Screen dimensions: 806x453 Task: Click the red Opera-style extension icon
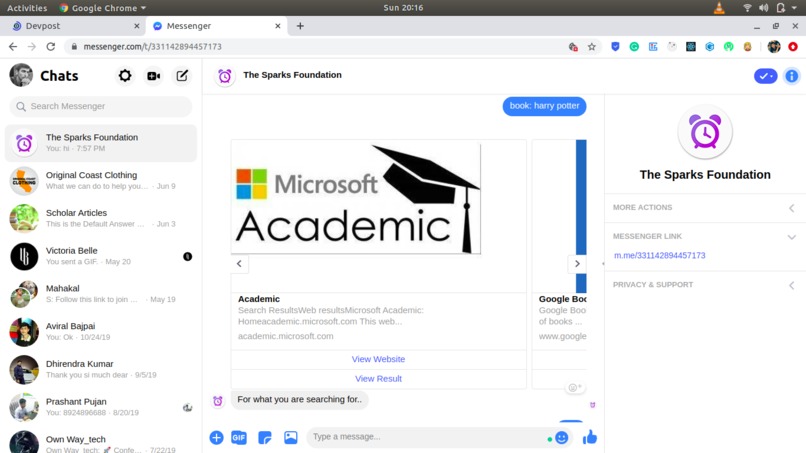tap(793, 47)
